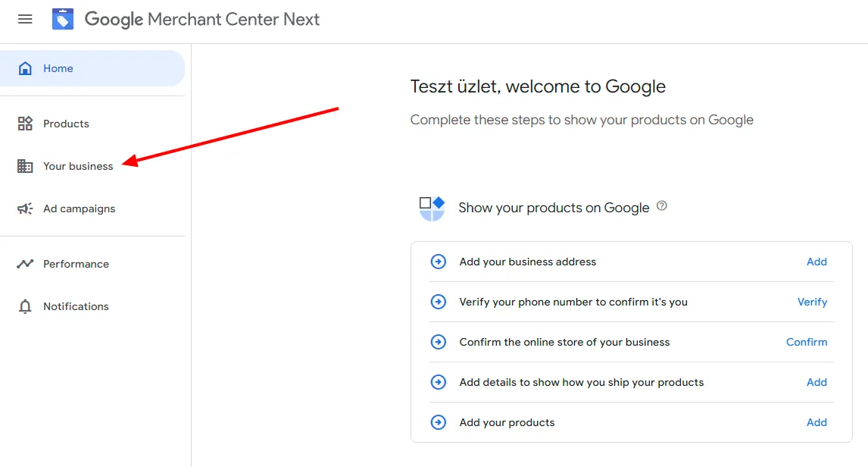Click 'Add your products' text
Screen dimensions: 868x467
point(507,422)
